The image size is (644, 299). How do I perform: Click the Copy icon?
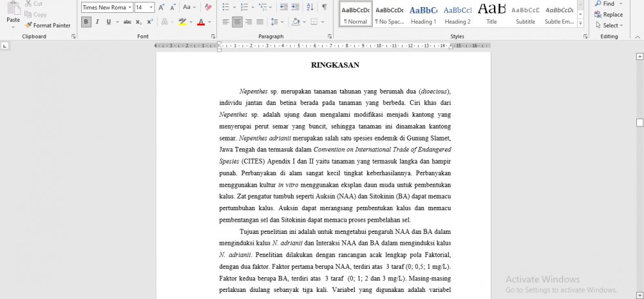click(28, 14)
